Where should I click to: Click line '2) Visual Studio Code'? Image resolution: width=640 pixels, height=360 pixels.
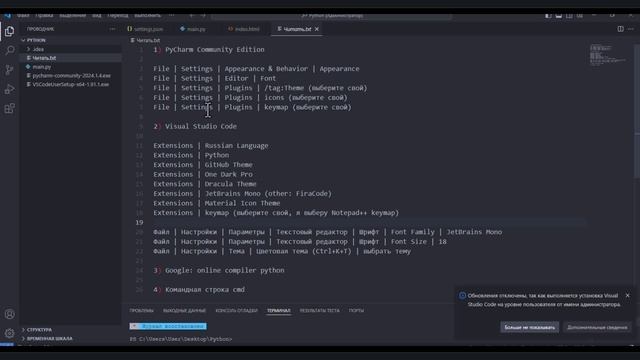click(x=195, y=127)
